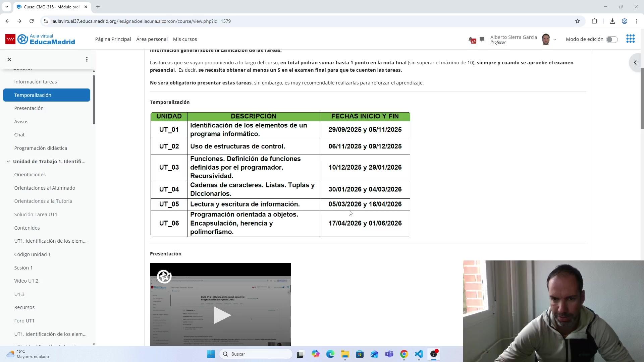
Task: Bookmark this page with star icon
Action: (577, 21)
